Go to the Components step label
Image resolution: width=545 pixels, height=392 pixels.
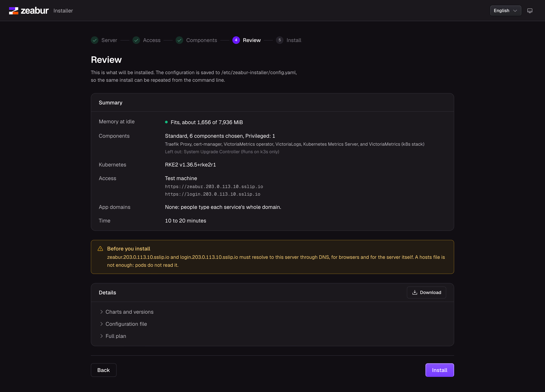click(202, 40)
